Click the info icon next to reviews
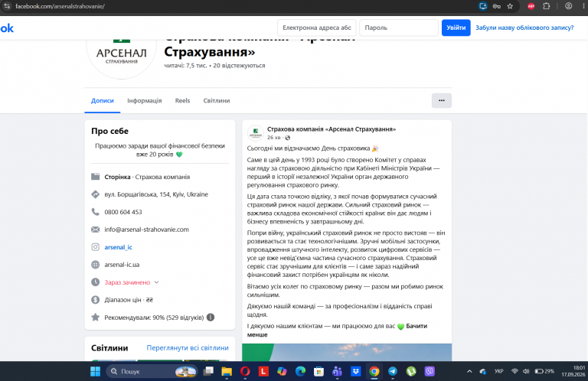Image resolution: width=588 pixels, height=381 pixels. pos(211,317)
